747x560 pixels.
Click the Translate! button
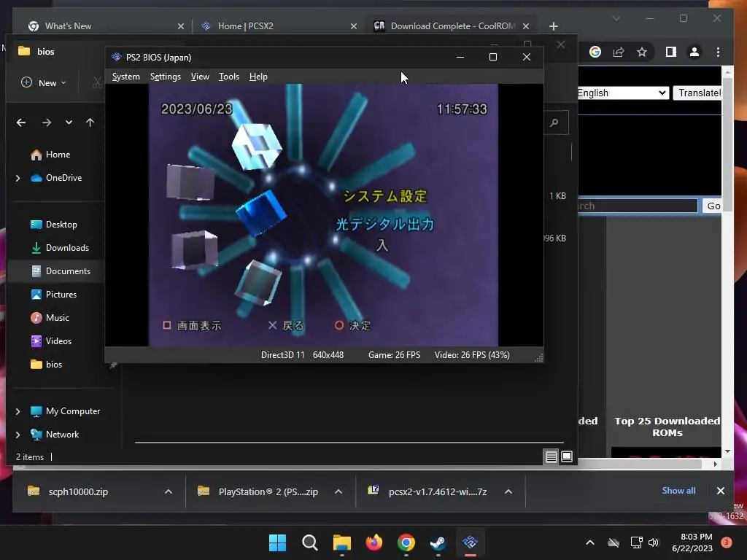(x=698, y=93)
